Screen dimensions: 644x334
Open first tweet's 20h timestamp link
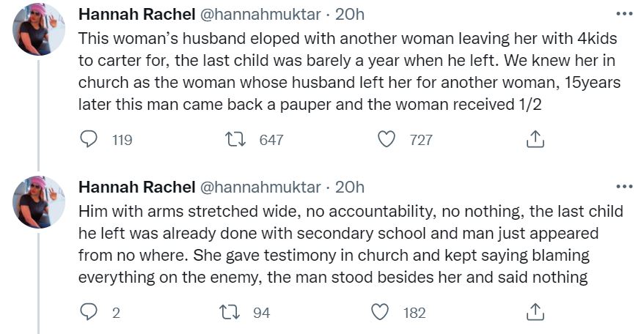350,15
